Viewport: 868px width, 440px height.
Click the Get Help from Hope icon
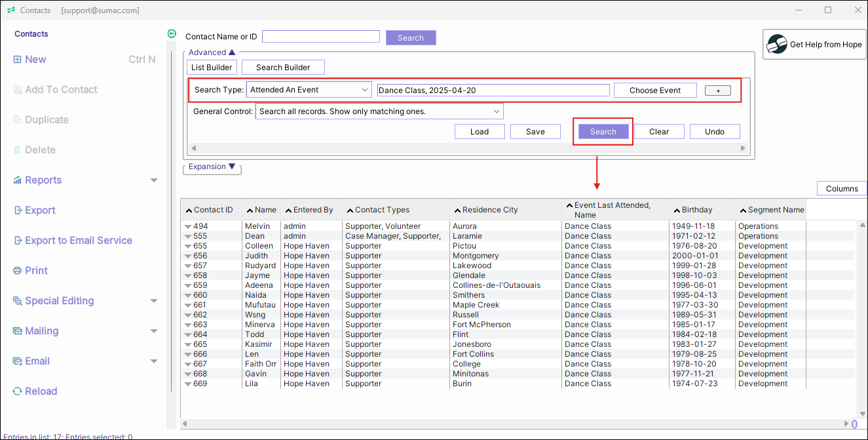click(x=777, y=45)
